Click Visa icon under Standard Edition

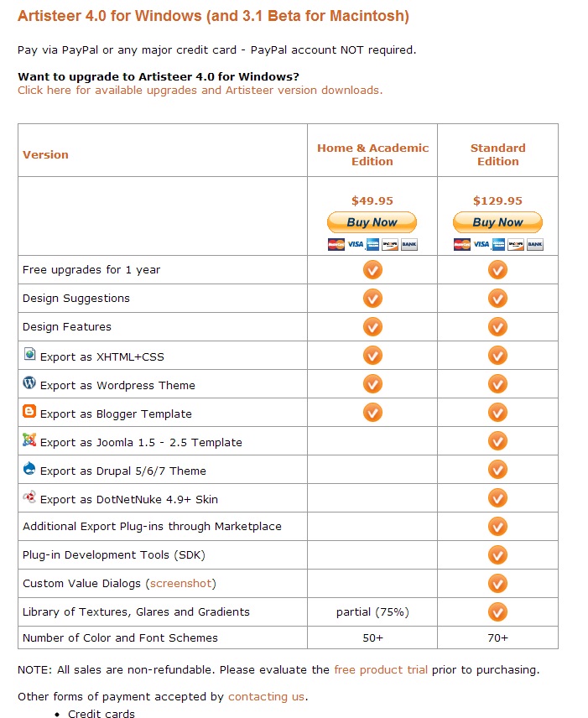pyautogui.click(x=481, y=244)
